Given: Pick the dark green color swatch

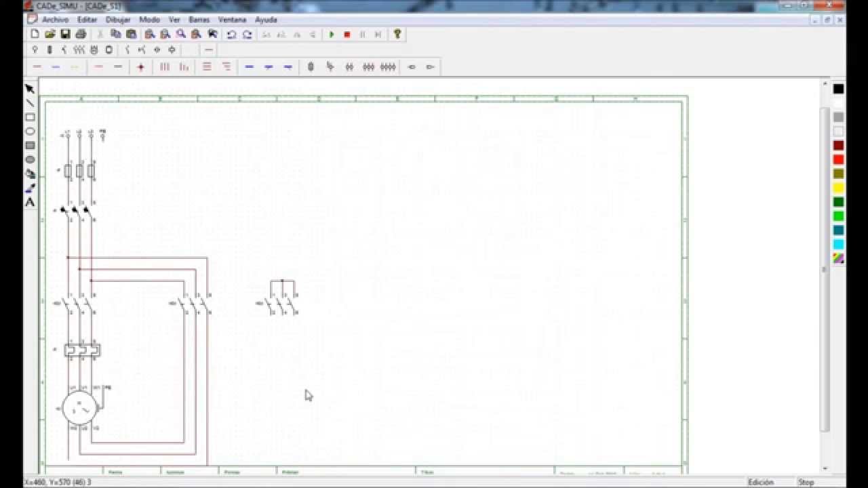Looking at the screenshot, I should click(x=839, y=202).
